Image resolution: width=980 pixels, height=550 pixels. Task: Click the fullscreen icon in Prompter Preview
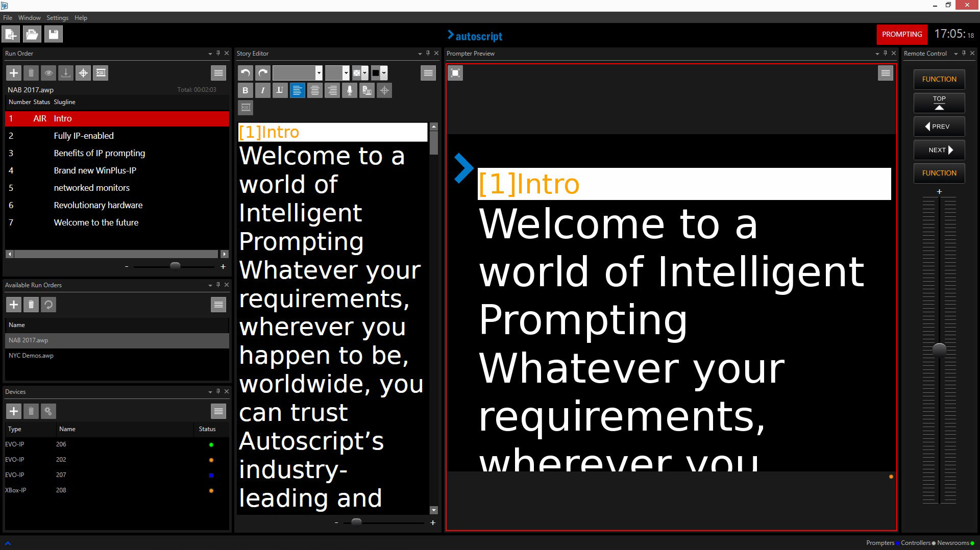pyautogui.click(x=455, y=73)
